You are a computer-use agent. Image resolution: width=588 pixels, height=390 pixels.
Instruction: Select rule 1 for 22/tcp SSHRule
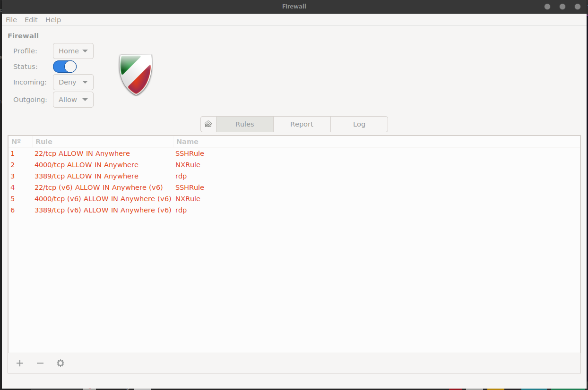point(82,153)
